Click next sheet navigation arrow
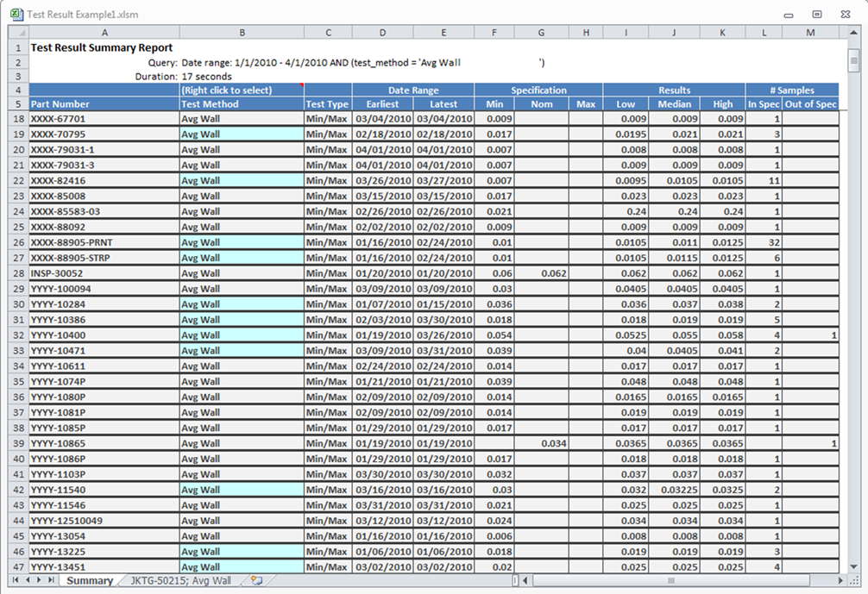Viewport: 868px width, 594px height. pyautogui.click(x=40, y=579)
